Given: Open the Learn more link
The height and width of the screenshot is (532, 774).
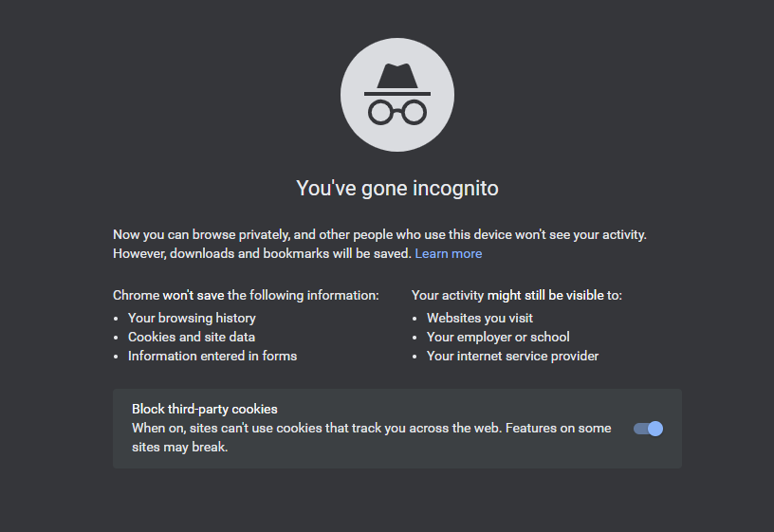Looking at the screenshot, I should (449, 253).
